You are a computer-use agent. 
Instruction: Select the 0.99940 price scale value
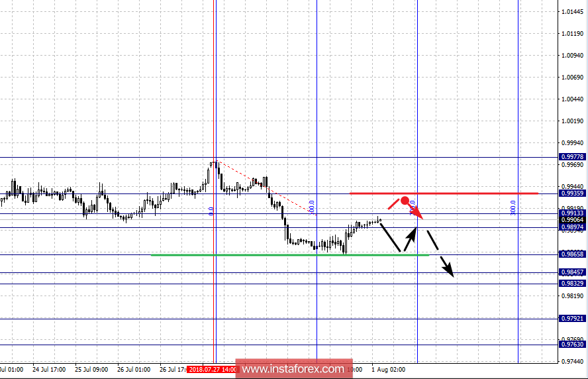[x=572, y=143]
